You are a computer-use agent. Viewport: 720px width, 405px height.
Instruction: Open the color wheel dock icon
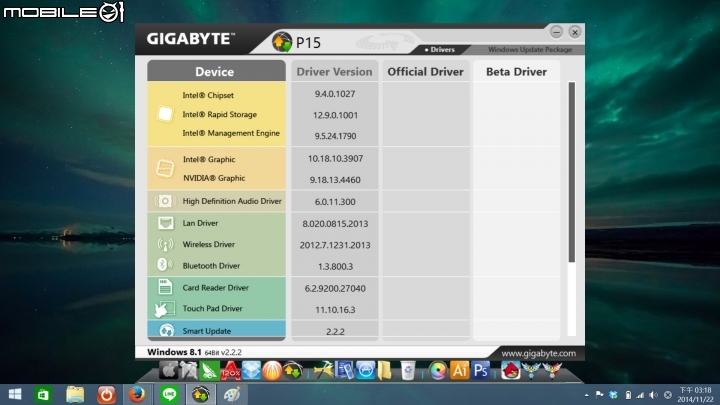438,371
